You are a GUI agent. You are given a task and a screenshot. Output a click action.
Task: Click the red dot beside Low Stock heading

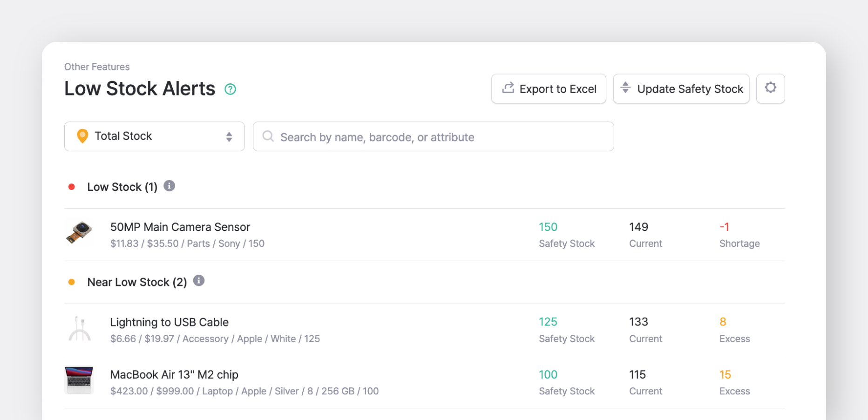coord(72,187)
